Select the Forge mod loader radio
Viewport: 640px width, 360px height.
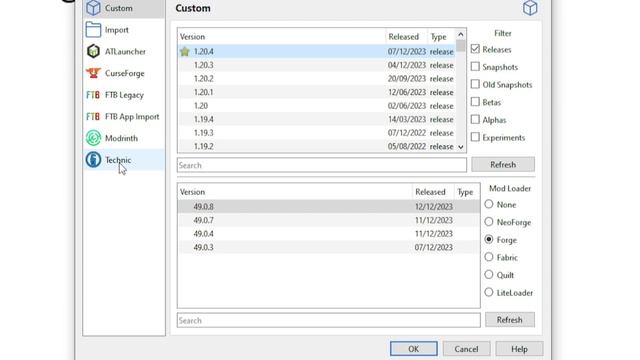[489, 239]
